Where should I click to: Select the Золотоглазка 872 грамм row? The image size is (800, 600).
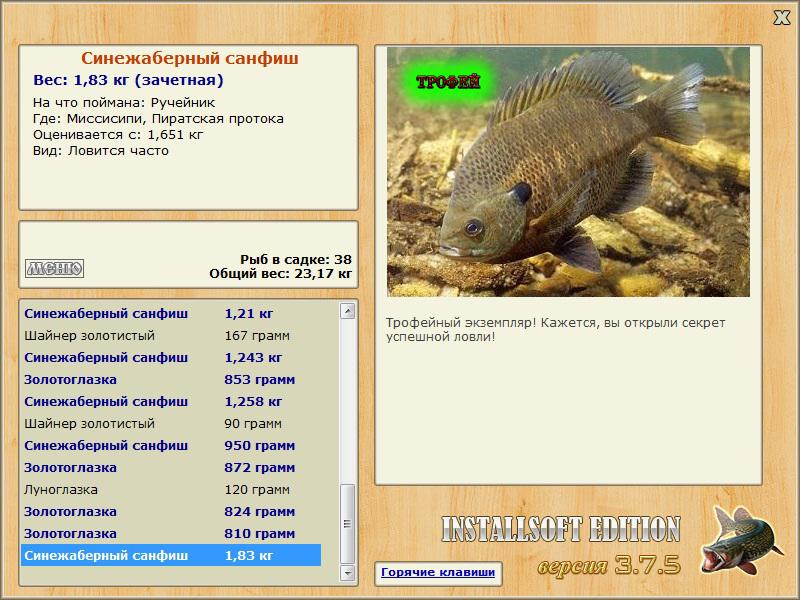(x=171, y=467)
